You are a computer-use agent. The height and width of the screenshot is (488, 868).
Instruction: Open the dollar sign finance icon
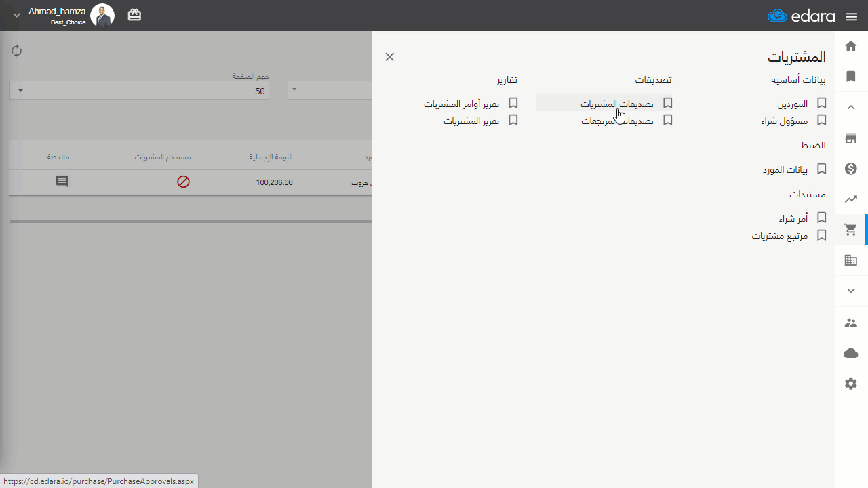(851, 169)
